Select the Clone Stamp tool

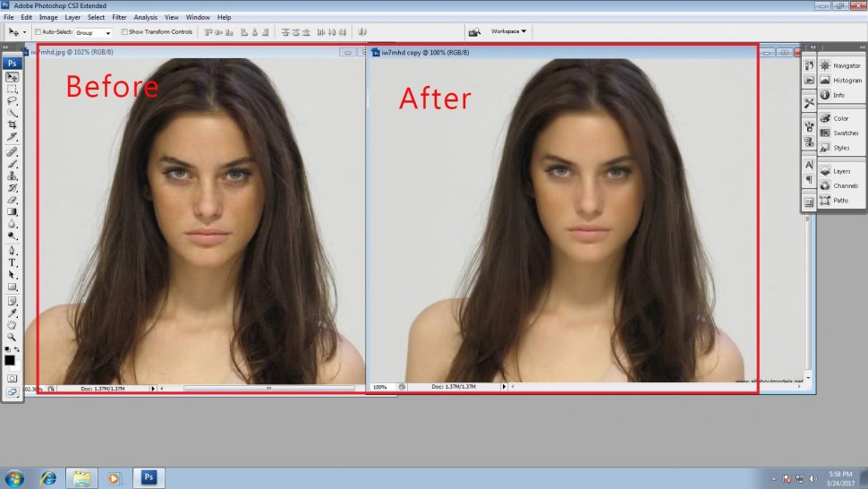tap(13, 176)
